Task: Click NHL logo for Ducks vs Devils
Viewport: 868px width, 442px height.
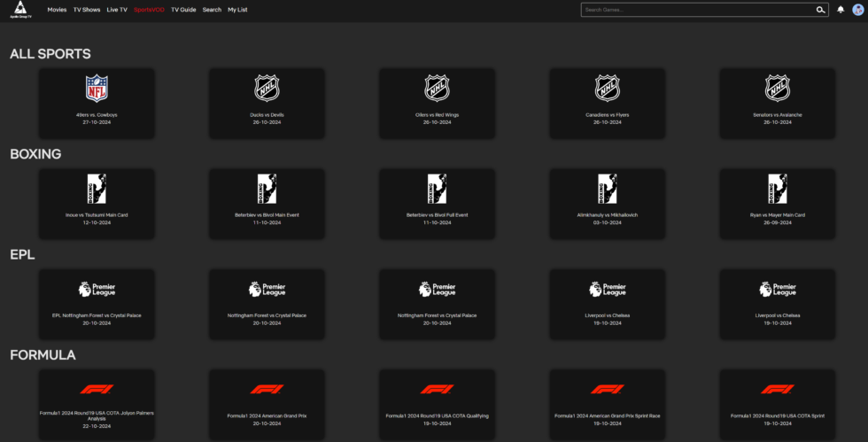Action: click(267, 89)
